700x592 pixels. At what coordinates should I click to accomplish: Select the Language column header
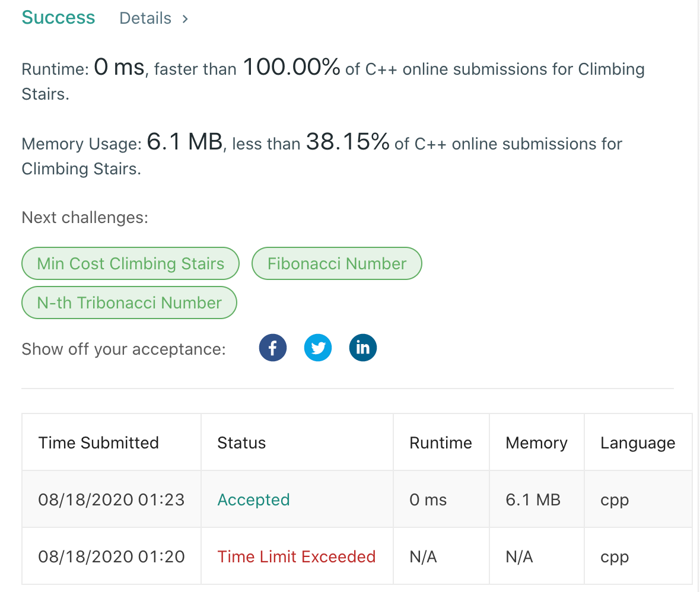[x=638, y=443]
